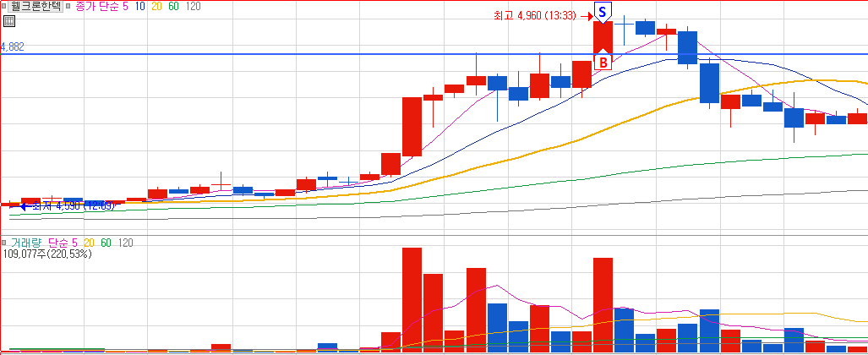Click the gray 120 price moving-average label
This screenshot has width=868, height=355.
194,7
